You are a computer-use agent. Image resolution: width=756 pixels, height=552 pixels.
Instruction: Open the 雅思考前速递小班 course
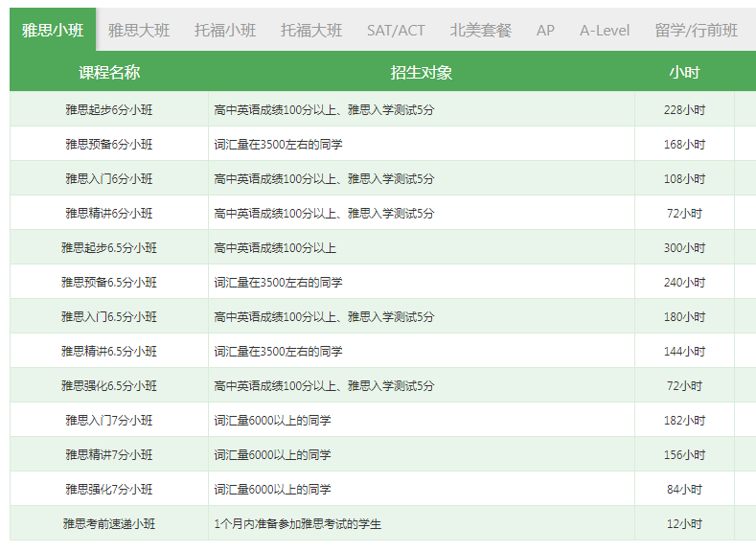point(109,524)
